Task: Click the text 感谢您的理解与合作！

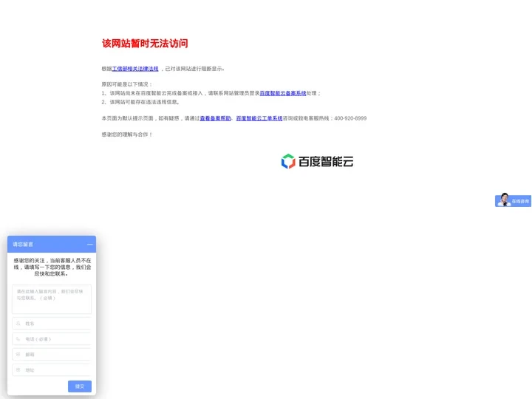Action: (127, 134)
